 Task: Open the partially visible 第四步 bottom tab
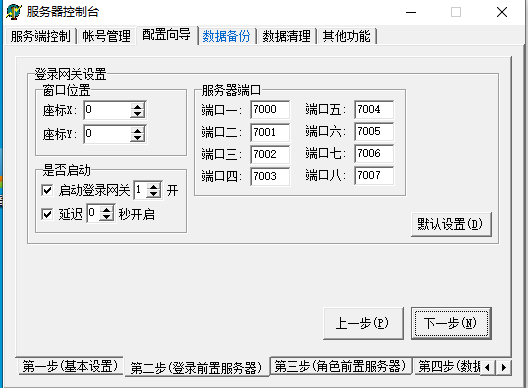(448, 366)
